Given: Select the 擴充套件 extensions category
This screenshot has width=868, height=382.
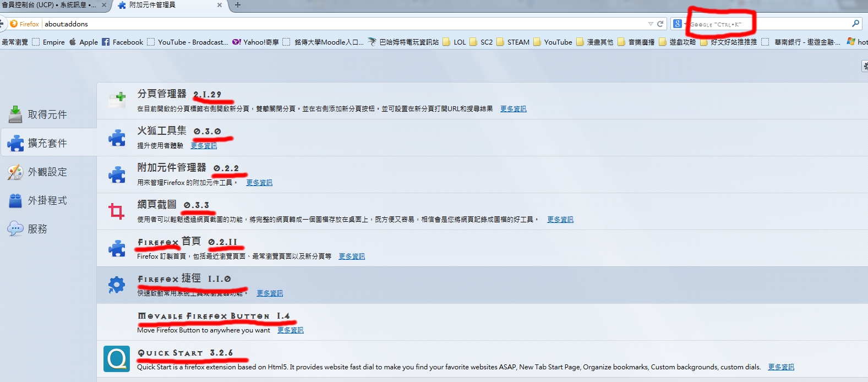Looking at the screenshot, I should [x=48, y=143].
